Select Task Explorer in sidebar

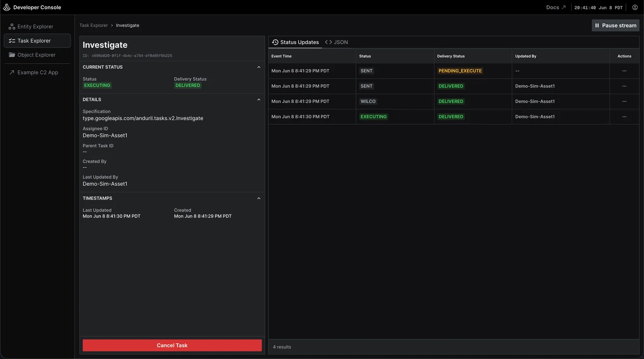tap(37, 41)
